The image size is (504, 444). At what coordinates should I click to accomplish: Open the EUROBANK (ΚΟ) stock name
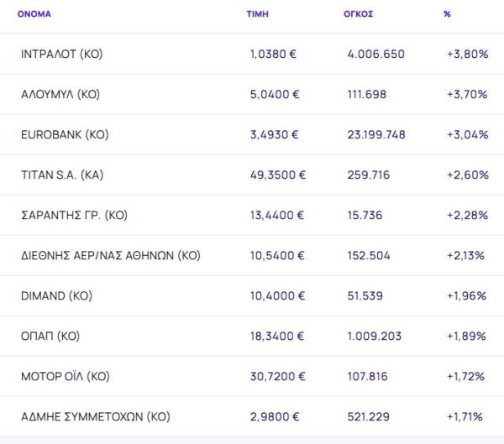[65, 135]
